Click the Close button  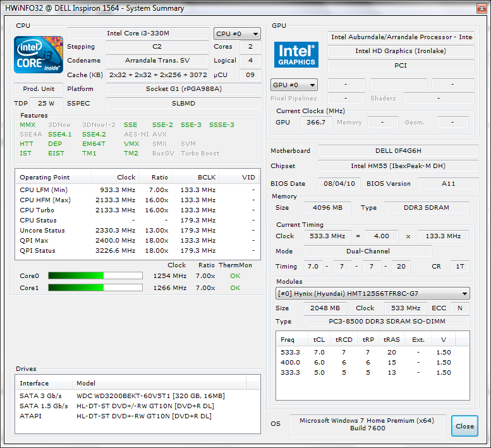click(x=464, y=426)
